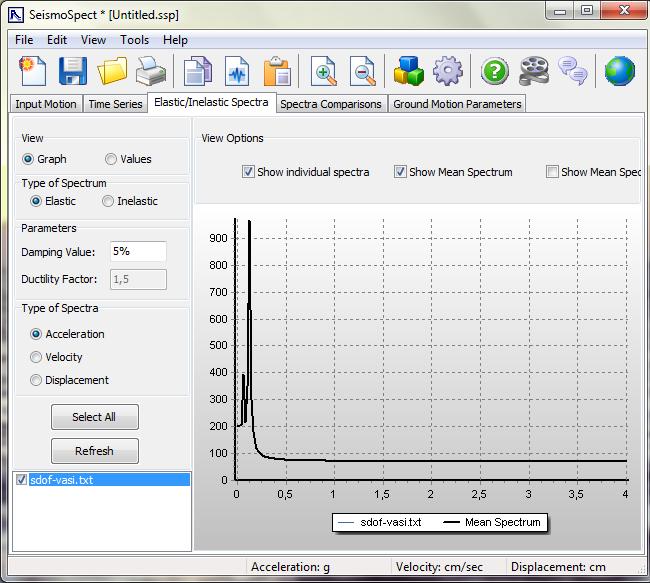Viewport: 650px width, 583px height.
Task: Choose the Elastic spectrum type
Action: [x=36, y=201]
